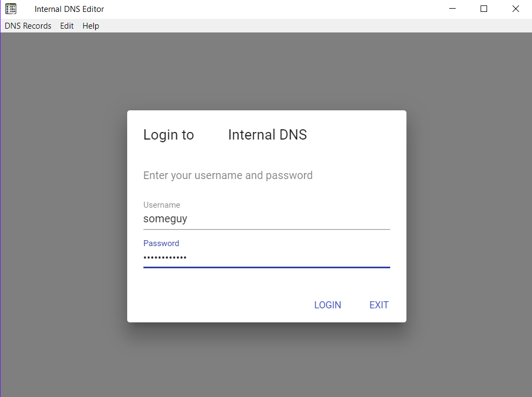
Task: Click the Username field label
Action: (x=161, y=205)
